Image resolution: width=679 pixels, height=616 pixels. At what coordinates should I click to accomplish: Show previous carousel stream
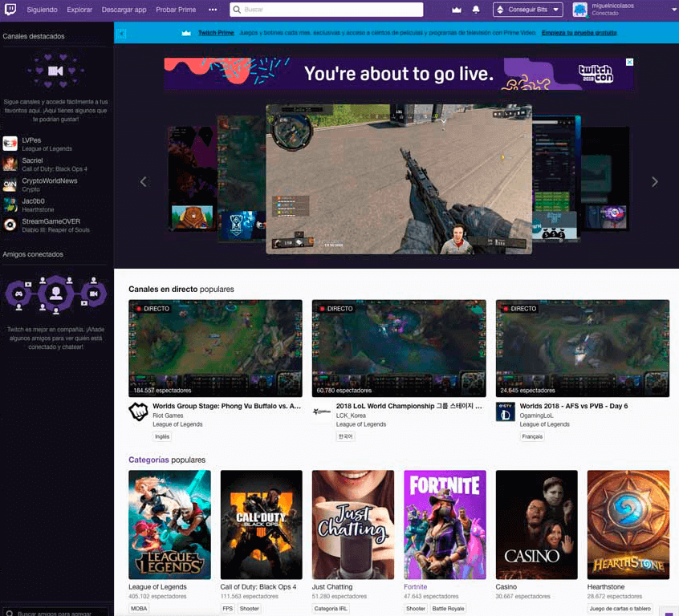[x=144, y=182]
